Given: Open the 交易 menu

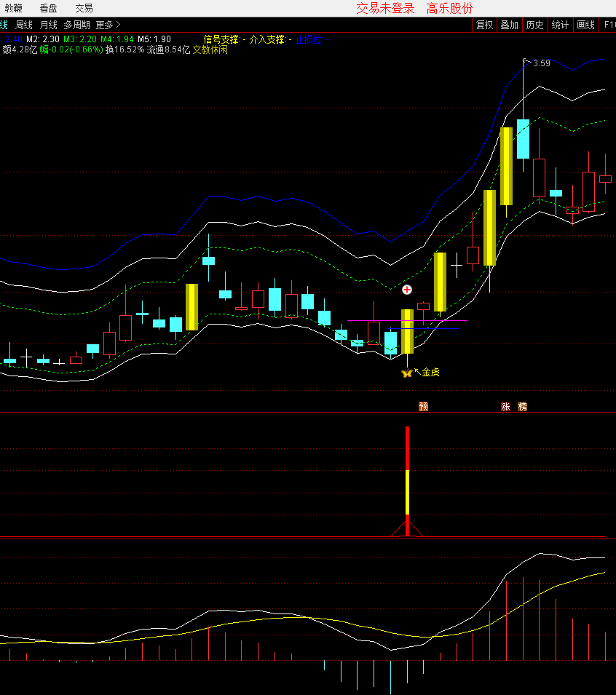Looking at the screenshot, I should tap(84, 8).
